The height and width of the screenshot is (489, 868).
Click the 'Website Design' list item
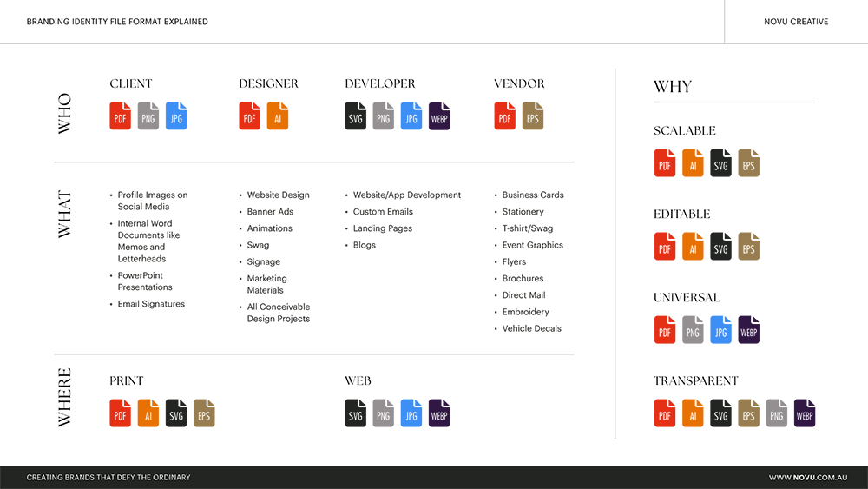tap(278, 195)
